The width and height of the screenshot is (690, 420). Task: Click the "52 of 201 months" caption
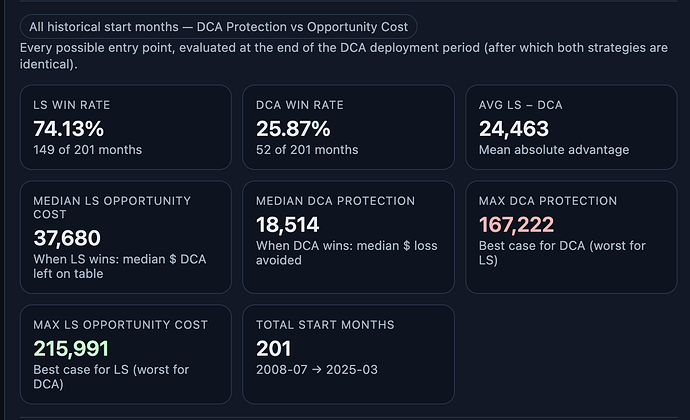[x=307, y=150]
